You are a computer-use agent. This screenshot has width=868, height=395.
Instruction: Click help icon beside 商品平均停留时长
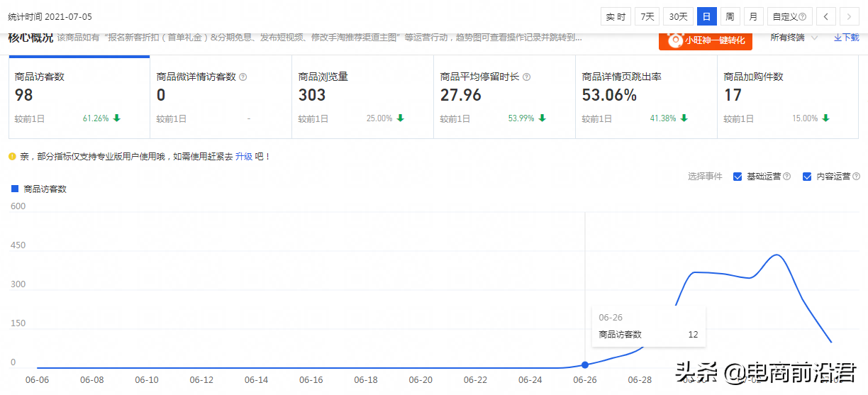(x=526, y=77)
